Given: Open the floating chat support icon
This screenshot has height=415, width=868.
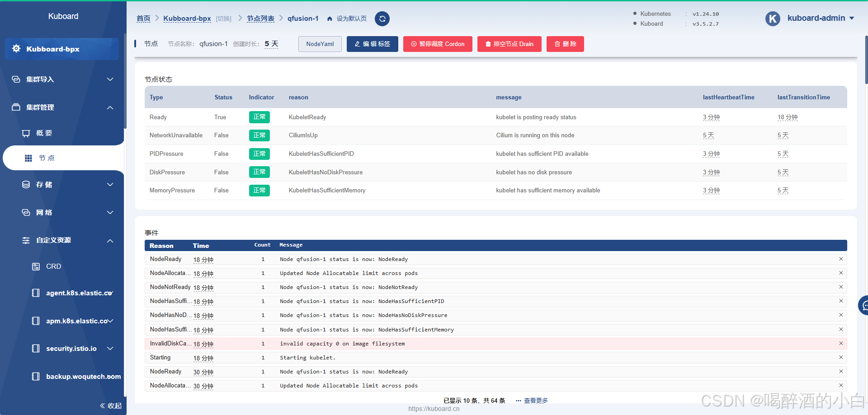Looking at the screenshot, I should tap(863, 306).
